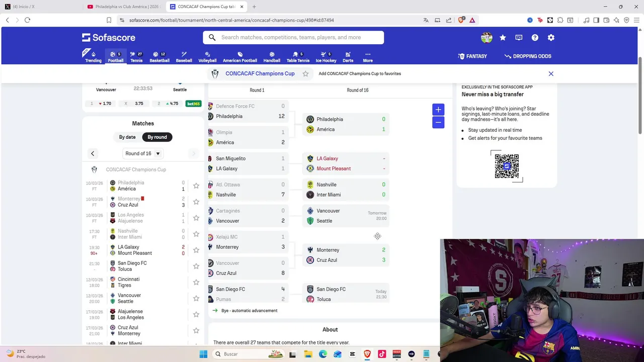This screenshot has width=644, height=362.
Task: Zoom out the bracket with minus button
Action: 438,122
